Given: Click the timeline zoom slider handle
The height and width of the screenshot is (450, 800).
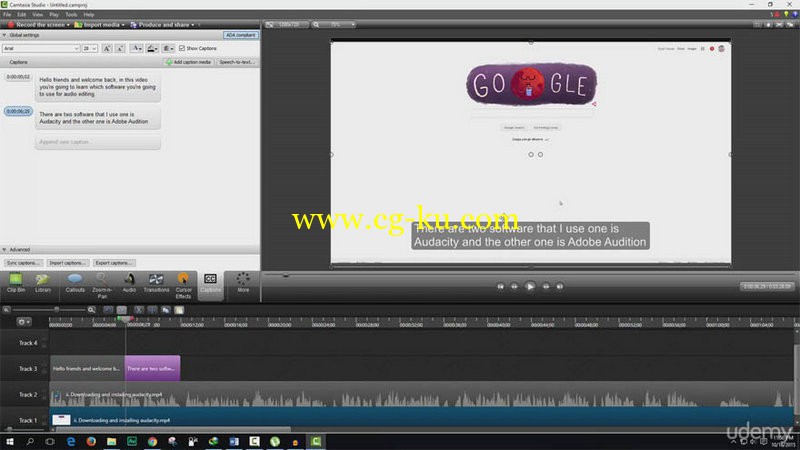Looking at the screenshot, I should pyautogui.click(x=57, y=310).
